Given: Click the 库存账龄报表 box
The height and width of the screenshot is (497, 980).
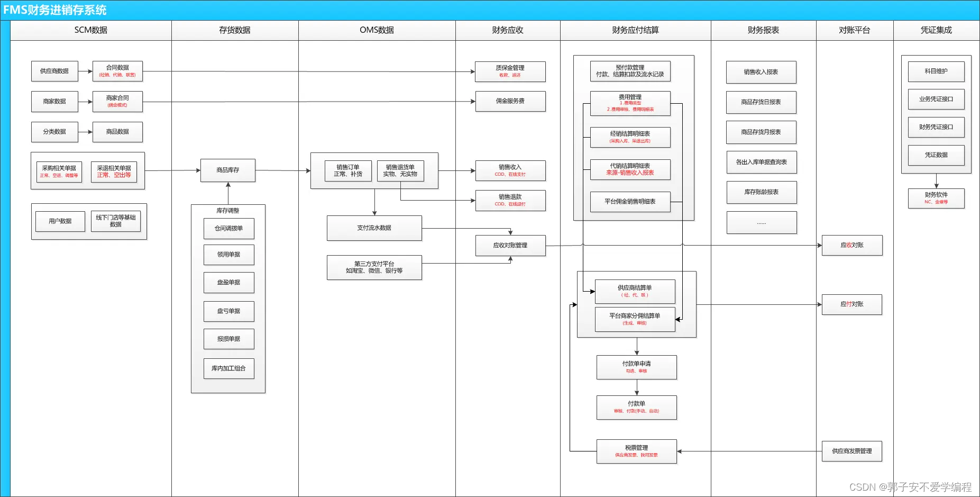Looking at the screenshot, I should coord(762,192).
